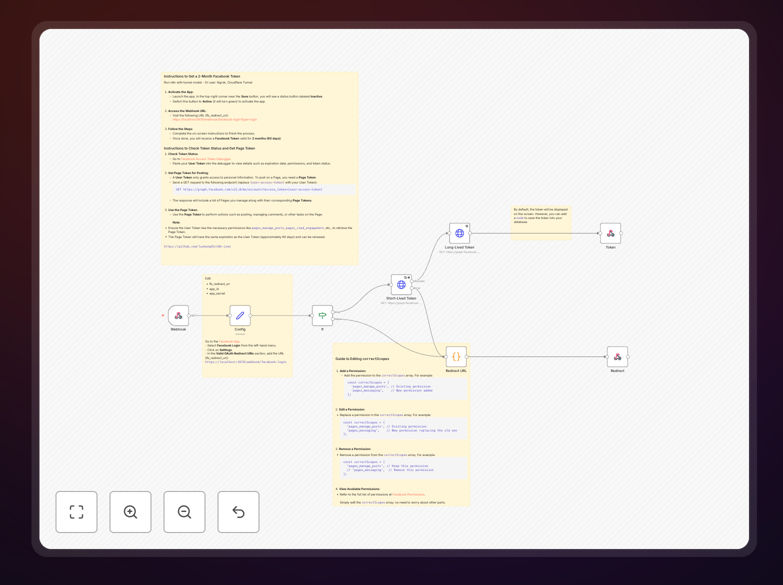Open the red webhook URL link in instructions note

pos(215,120)
